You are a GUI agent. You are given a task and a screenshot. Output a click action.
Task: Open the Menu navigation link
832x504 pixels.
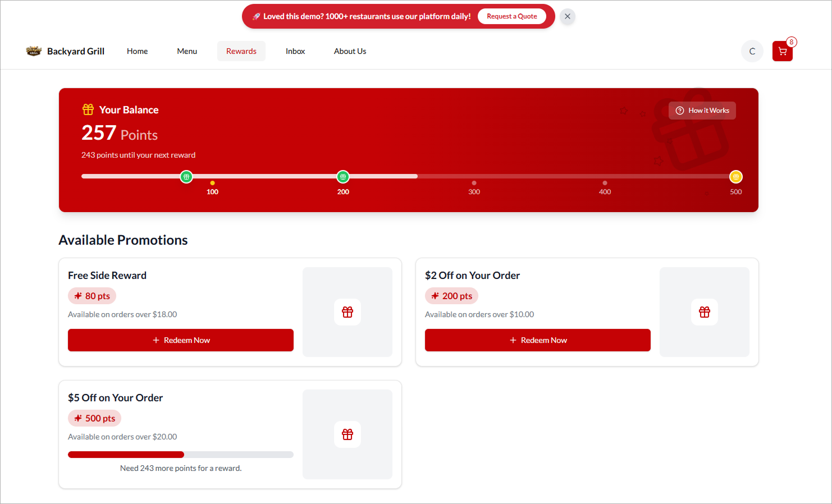tap(187, 51)
